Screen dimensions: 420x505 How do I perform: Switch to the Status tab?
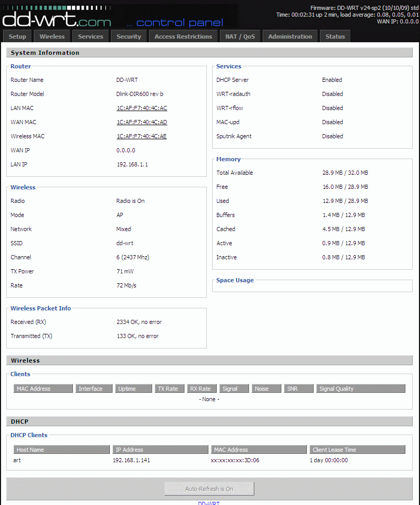click(x=335, y=37)
